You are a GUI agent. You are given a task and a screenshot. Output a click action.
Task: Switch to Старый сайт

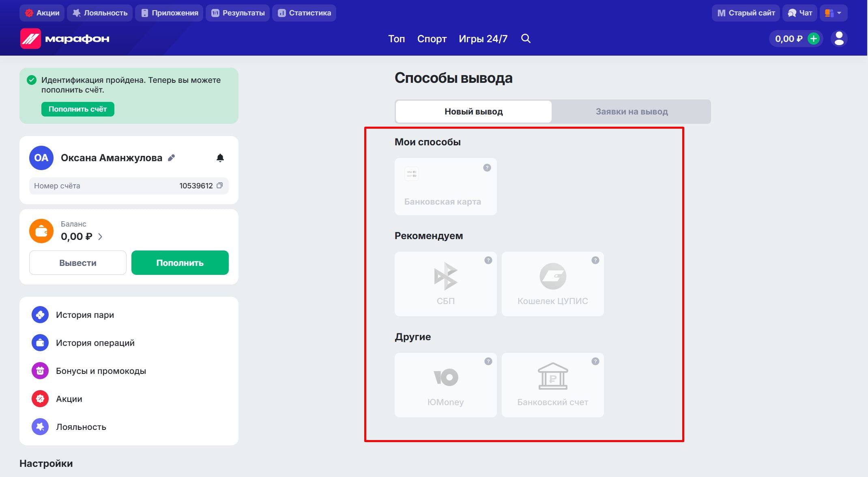(x=746, y=13)
